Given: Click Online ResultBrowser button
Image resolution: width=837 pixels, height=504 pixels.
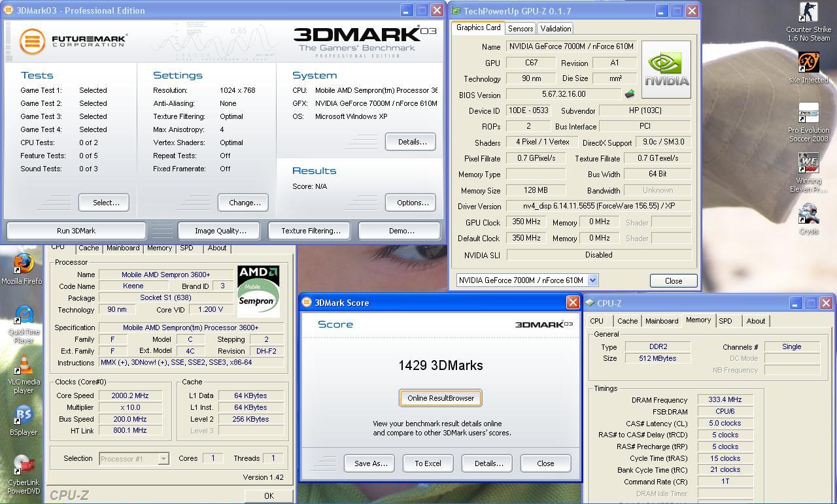Looking at the screenshot, I should 441,398.
